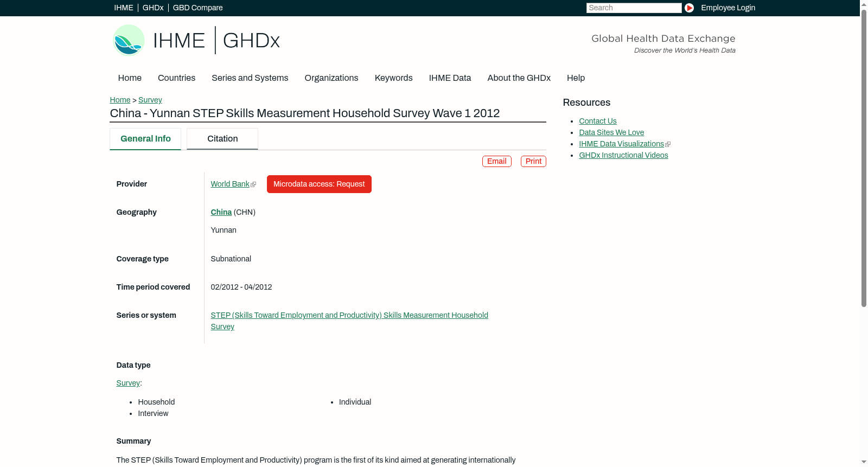The width and height of the screenshot is (868, 467).
Task: Open Help menu item
Action: 576,78
